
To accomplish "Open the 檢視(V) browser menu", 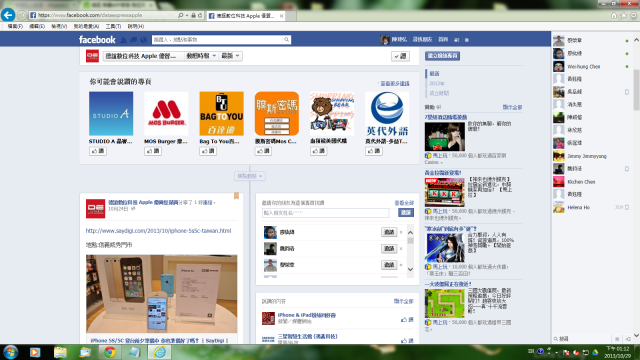I will (x=59, y=26).
